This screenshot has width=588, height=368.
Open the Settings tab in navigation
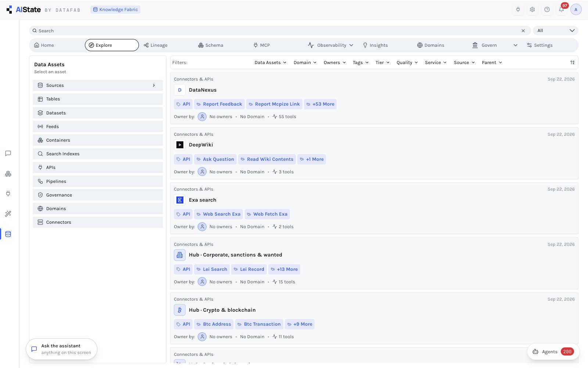539,45
